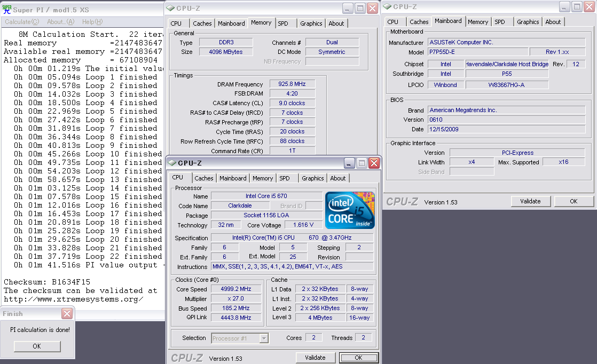597x364 pixels.
Task: Open the Calculate menu in Super PI
Action: click(x=21, y=22)
